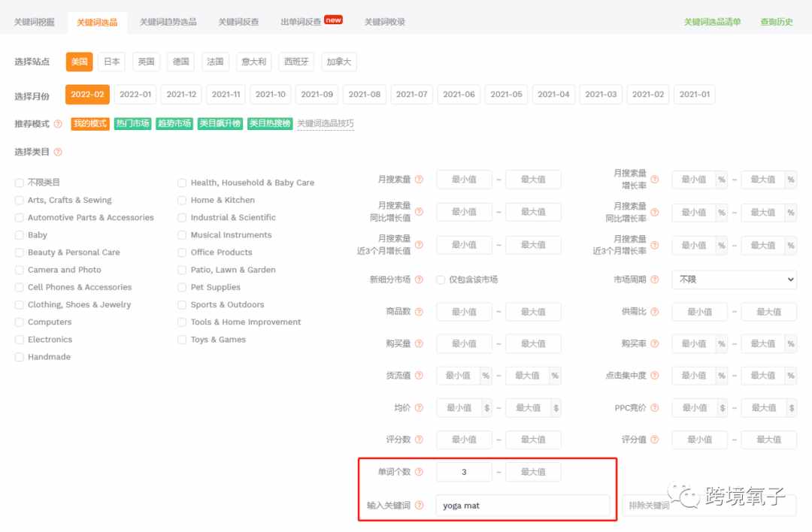Enable 仅包含该市场 checkbox
Screen dimensions: 812x532
pos(441,280)
